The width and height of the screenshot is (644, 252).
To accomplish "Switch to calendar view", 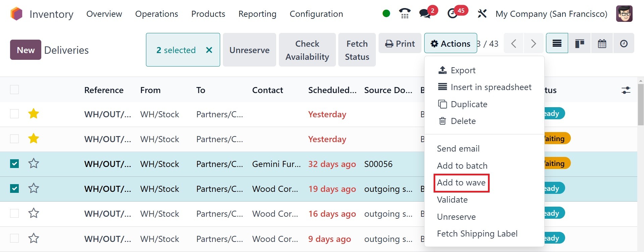I will [602, 43].
